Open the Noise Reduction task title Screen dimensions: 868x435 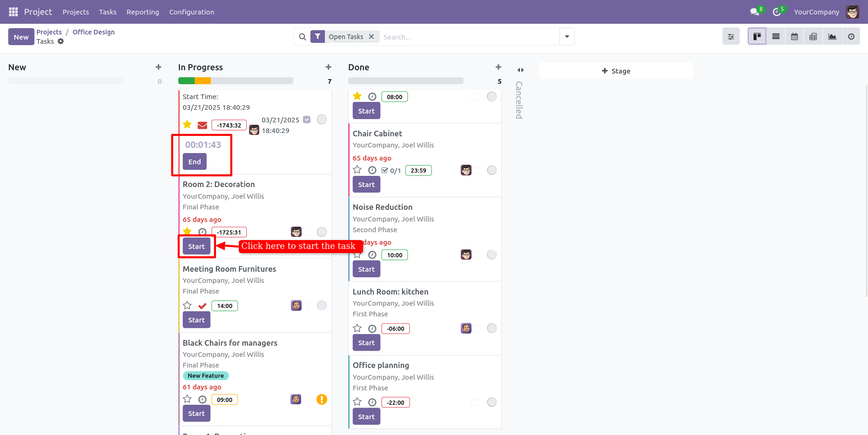click(383, 207)
